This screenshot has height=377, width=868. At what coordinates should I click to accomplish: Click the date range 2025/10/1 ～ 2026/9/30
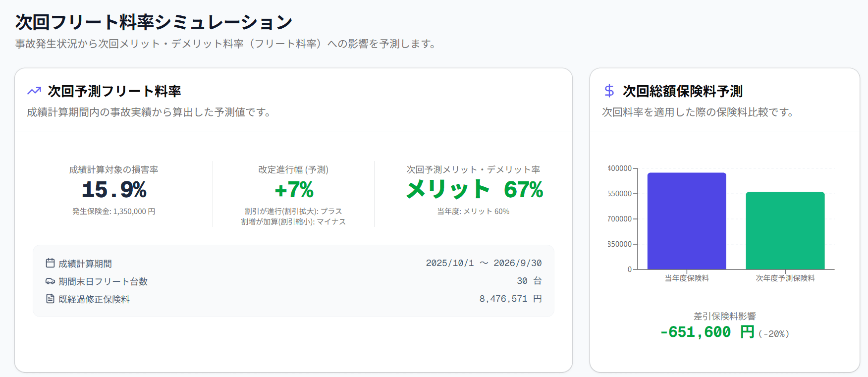coord(484,263)
